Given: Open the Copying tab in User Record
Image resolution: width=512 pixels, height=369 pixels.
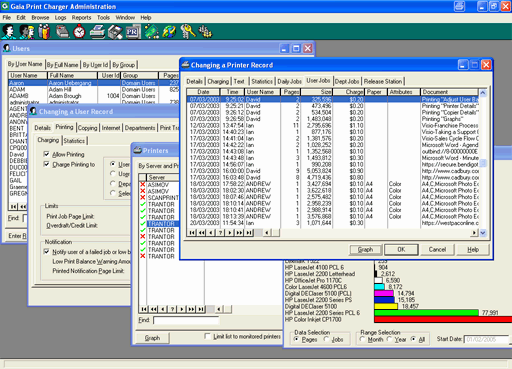Looking at the screenshot, I should coord(87,128).
